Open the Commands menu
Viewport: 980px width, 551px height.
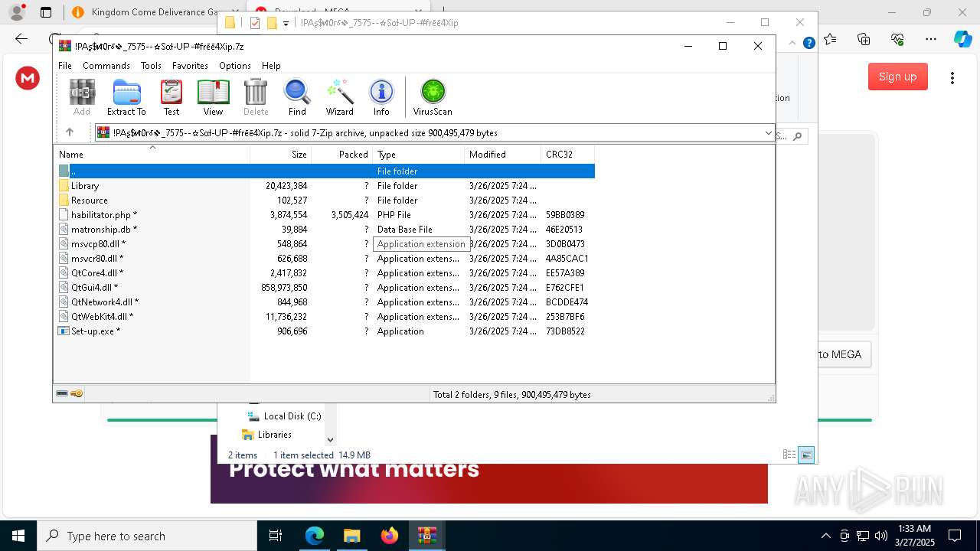tap(106, 66)
